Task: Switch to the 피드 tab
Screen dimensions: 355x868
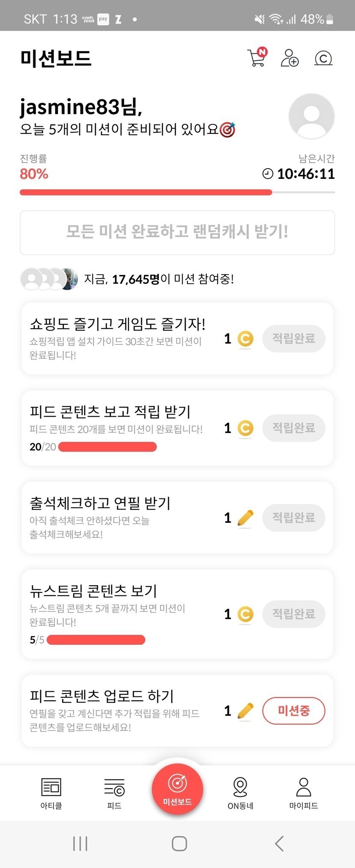Action: (x=114, y=794)
